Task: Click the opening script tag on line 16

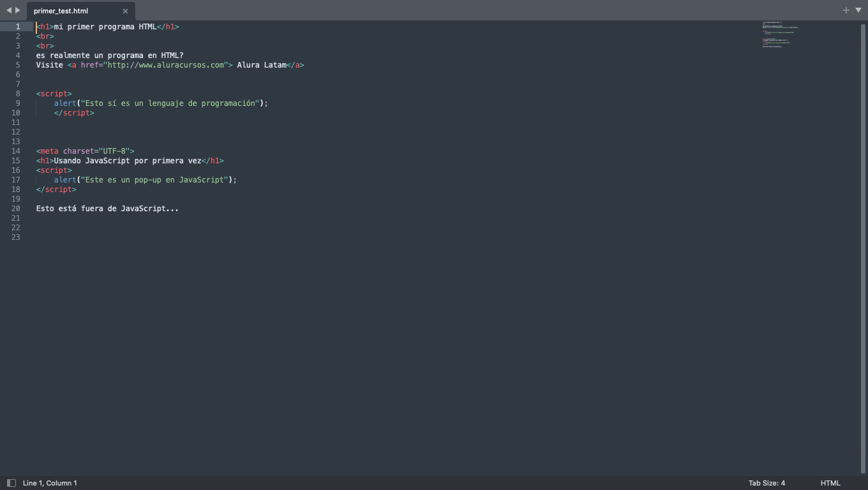Action: point(54,170)
